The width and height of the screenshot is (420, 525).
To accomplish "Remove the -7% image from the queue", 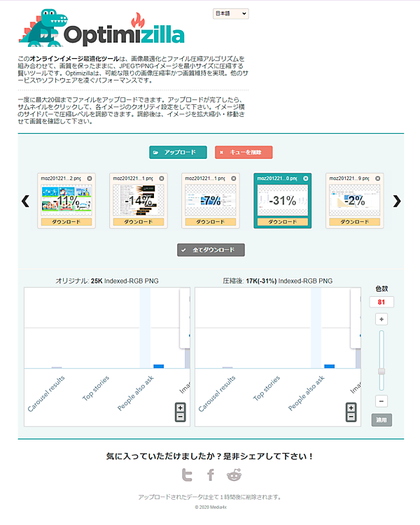I will tap(233, 178).
